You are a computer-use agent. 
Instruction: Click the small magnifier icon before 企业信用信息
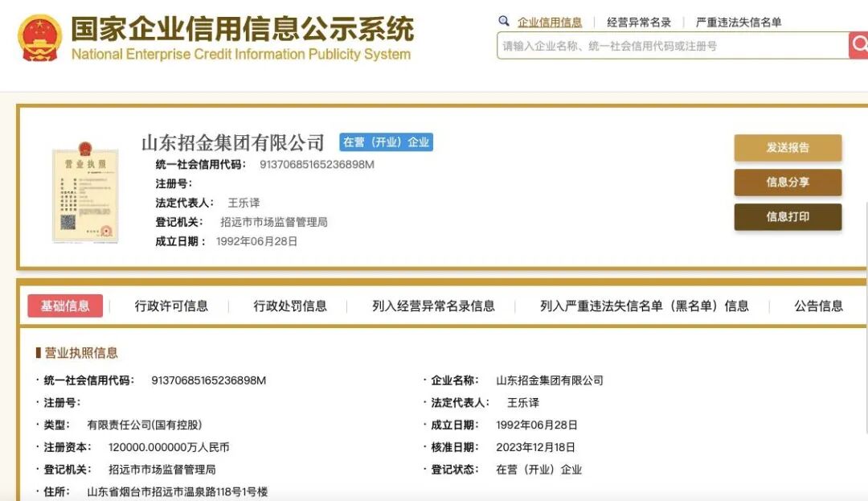(x=504, y=21)
